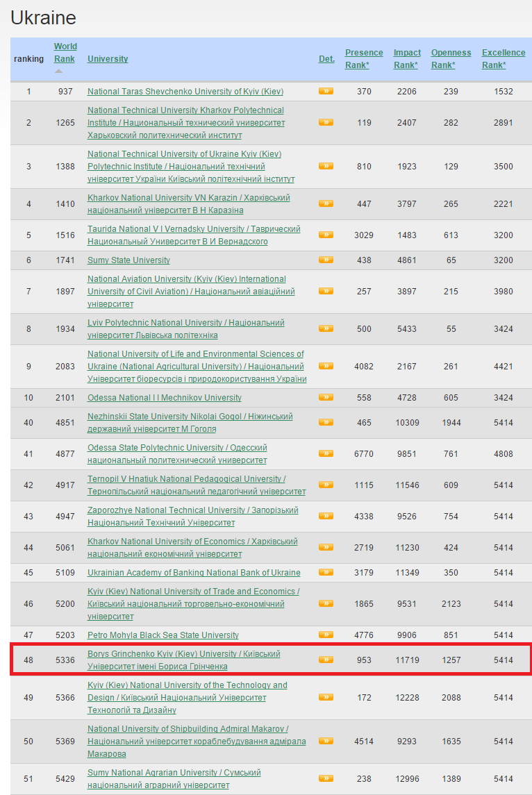Click details arrow for Kharkov VN Karazin University
The image size is (532, 795).
(326, 203)
